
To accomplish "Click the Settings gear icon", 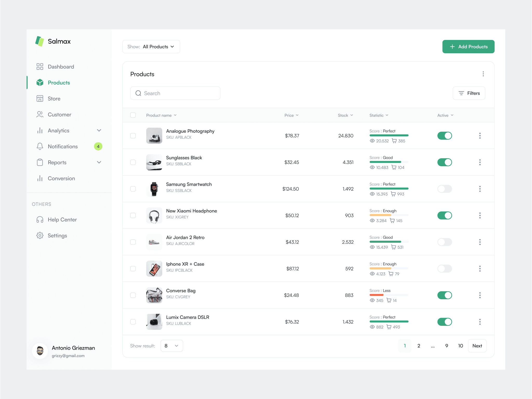I will click(x=40, y=236).
